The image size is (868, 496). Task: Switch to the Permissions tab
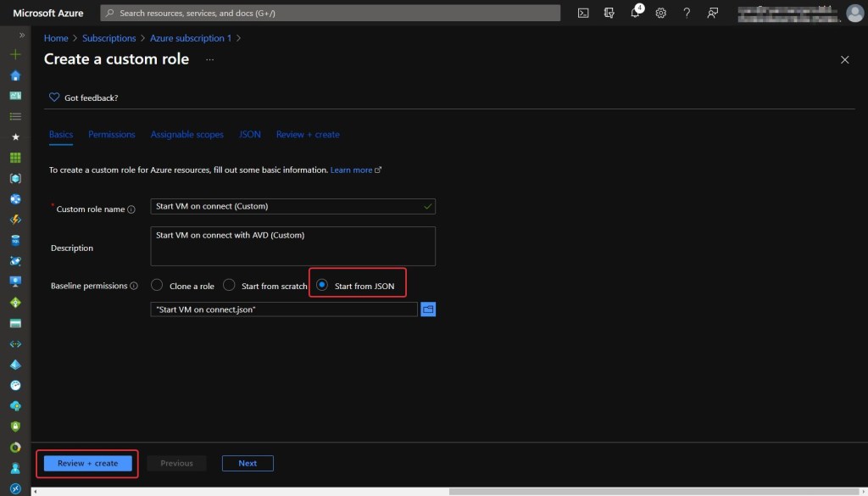coord(112,135)
